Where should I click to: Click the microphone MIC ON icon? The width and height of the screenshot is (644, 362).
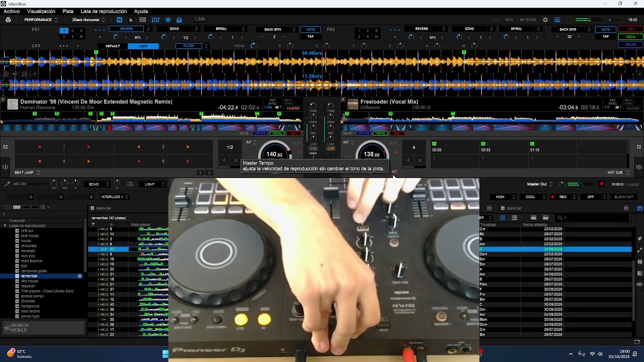pyautogui.click(x=7, y=184)
